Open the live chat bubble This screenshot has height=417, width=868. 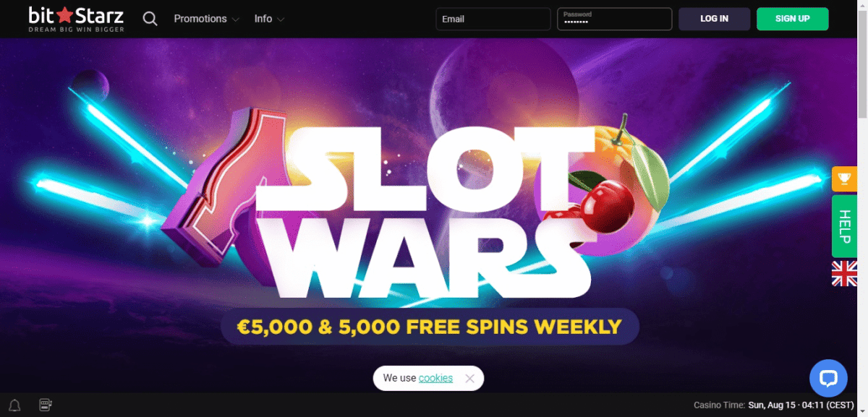coord(828,378)
